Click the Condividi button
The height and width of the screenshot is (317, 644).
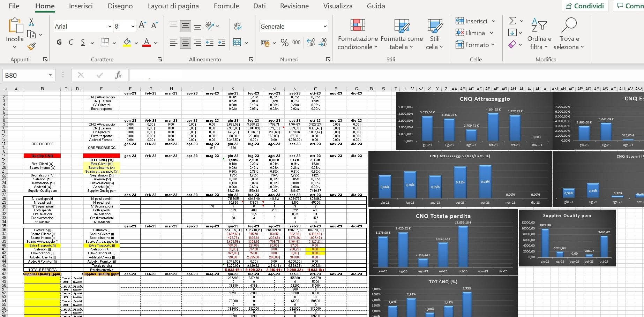point(585,5)
